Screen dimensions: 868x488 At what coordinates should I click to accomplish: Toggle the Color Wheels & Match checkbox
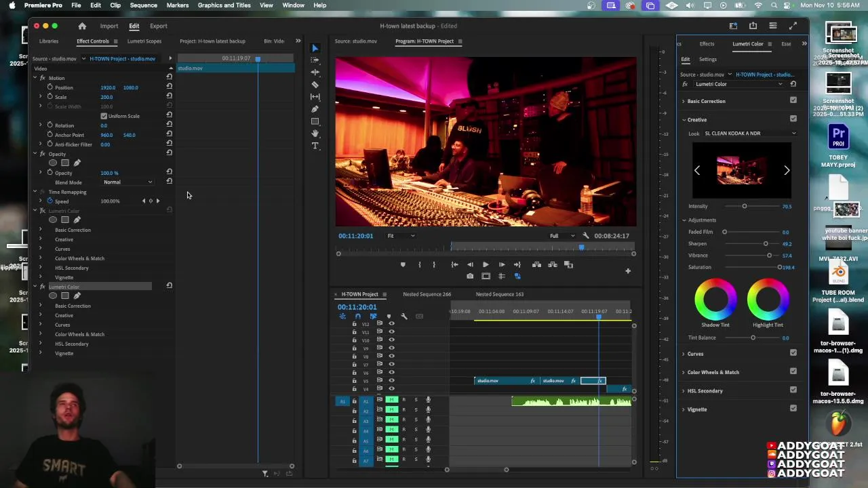(793, 371)
